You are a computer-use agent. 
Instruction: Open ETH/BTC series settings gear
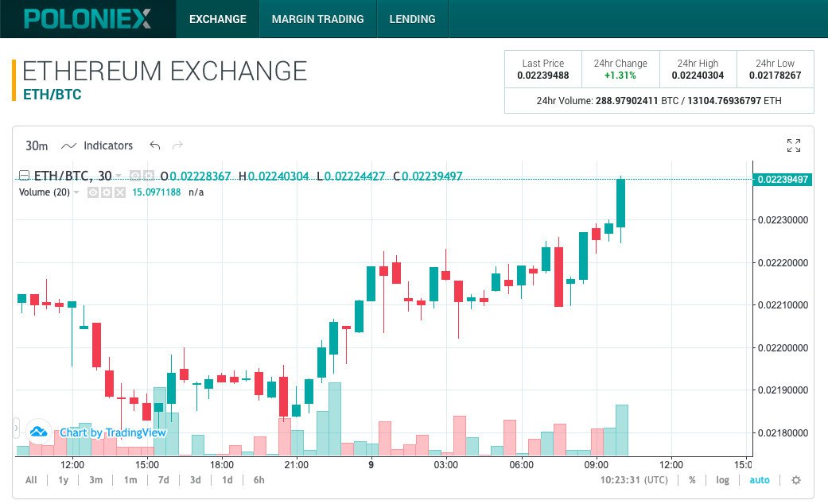(x=149, y=176)
